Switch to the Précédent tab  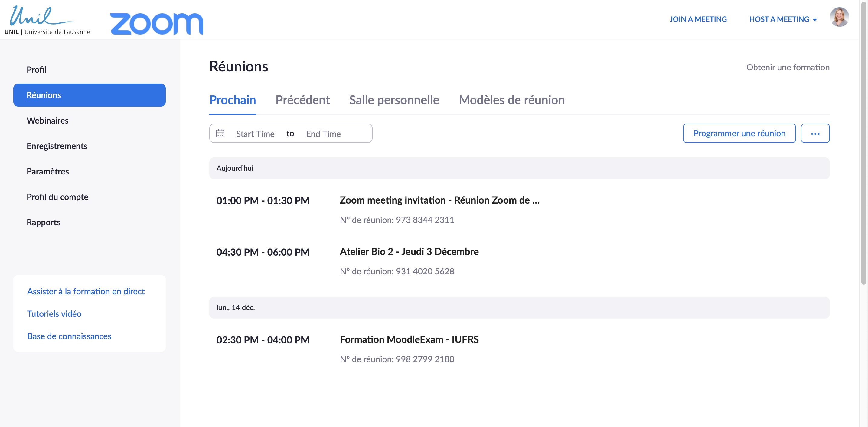point(302,100)
